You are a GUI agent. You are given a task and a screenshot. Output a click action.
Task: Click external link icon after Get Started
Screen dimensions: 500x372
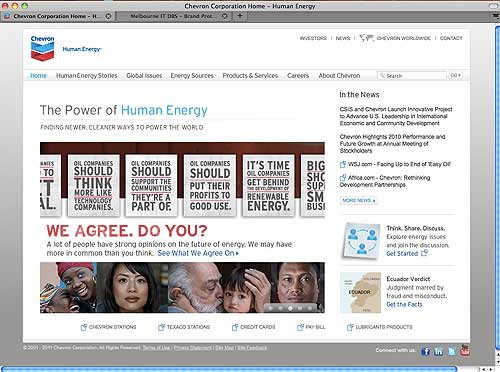[424, 253]
